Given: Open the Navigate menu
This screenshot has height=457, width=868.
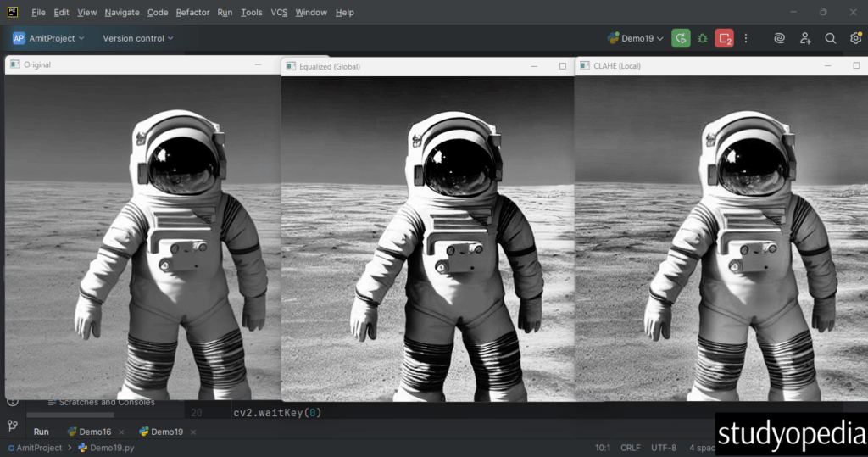Looking at the screenshot, I should [122, 12].
